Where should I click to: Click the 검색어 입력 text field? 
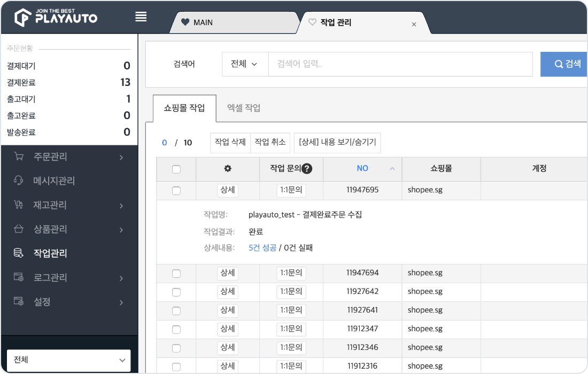coord(400,64)
